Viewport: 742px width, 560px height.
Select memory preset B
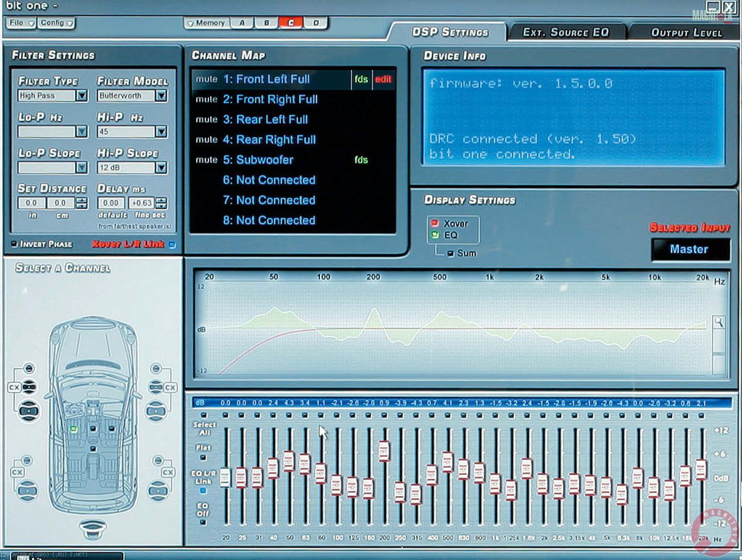click(x=267, y=23)
